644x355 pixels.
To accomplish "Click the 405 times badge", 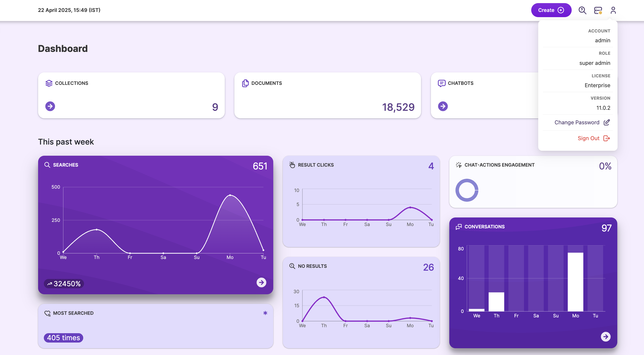I will pos(64,338).
